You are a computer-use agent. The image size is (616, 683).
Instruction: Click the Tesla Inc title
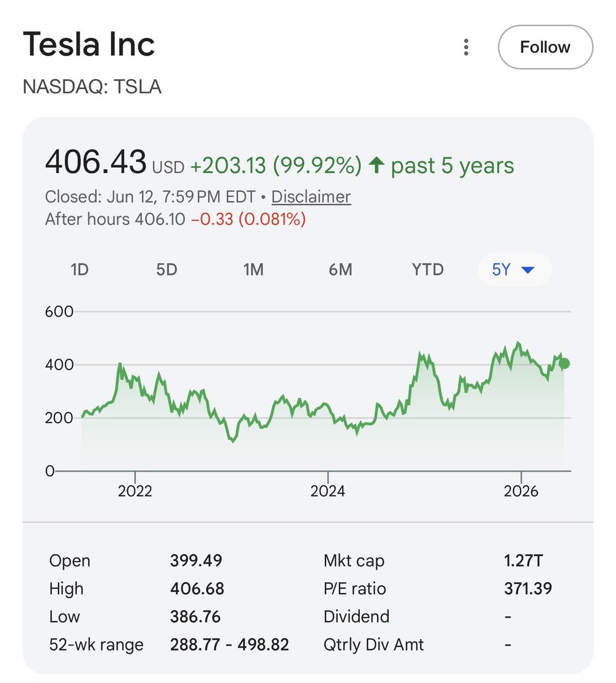click(x=89, y=44)
